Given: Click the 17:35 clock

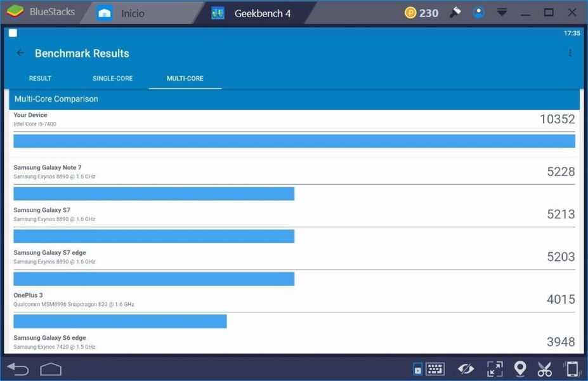Looking at the screenshot, I should tap(572, 33).
